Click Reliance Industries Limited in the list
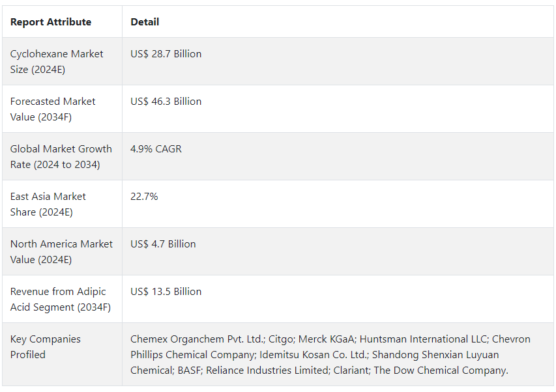The width and height of the screenshot is (556, 392). [x=267, y=370]
